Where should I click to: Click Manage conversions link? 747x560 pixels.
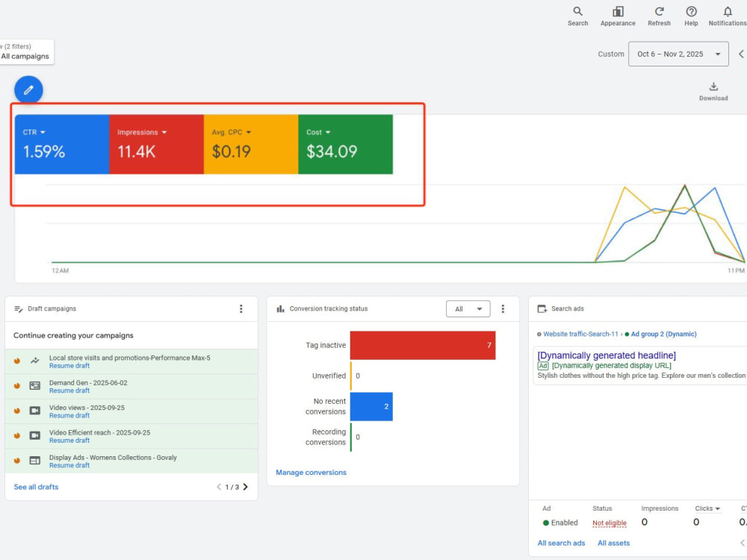click(x=311, y=473)
